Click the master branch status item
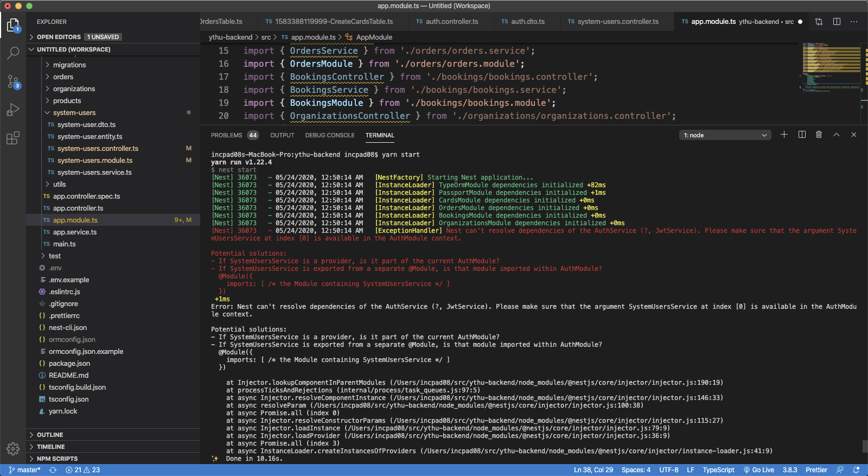This screenshot has width=868, height=476. [x=25, y=470]
